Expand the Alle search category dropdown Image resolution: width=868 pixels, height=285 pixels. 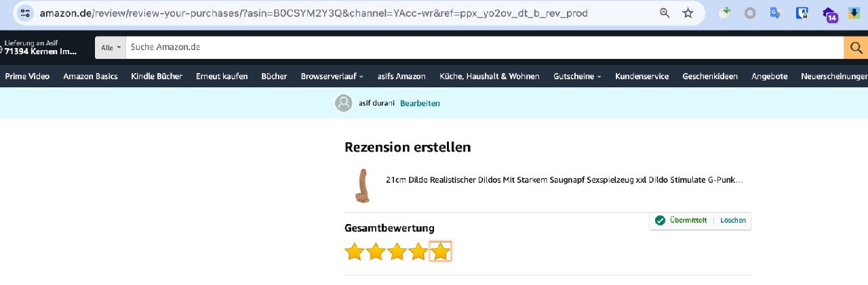click(111, 47)
